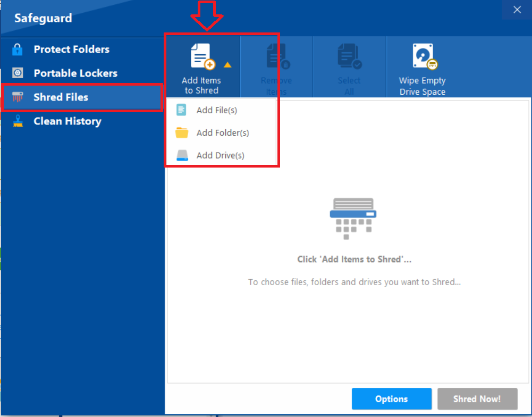Click the Wipe Empty Drive Space disk icon
532x417 pixels.
coord(425,56)
